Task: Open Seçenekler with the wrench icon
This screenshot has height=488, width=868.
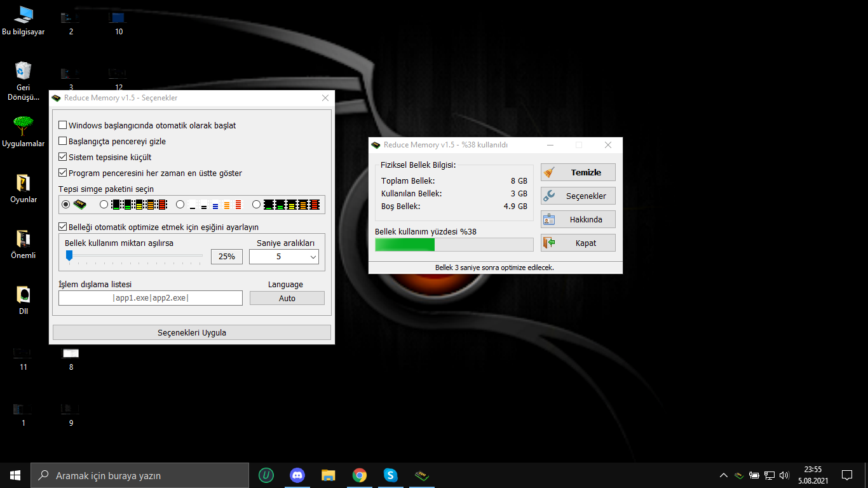Action: (578, 196)
